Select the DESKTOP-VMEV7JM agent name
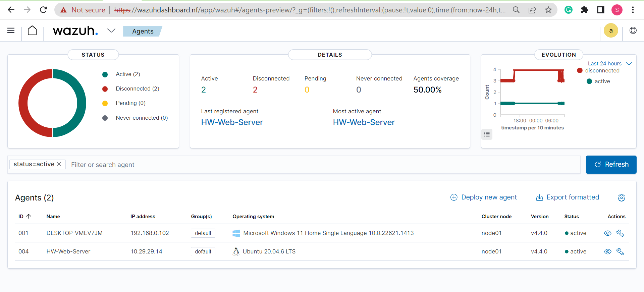 coord(74,233)
